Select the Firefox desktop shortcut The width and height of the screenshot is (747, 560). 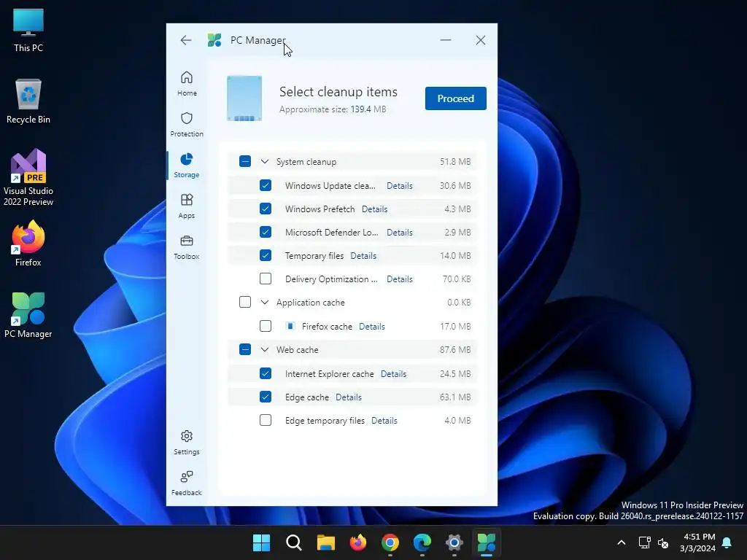click(28, 244)
